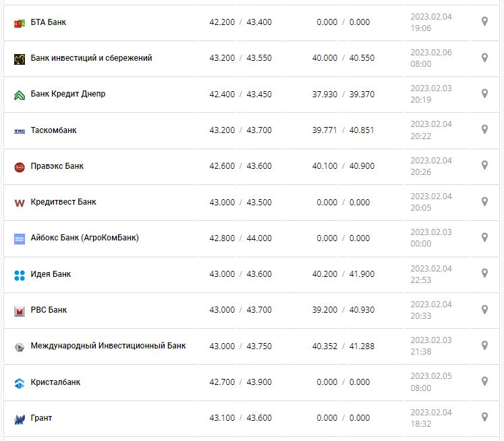Click map pin for Правэкс Банк
Screen dimensions: 504x441
[484, 165]
